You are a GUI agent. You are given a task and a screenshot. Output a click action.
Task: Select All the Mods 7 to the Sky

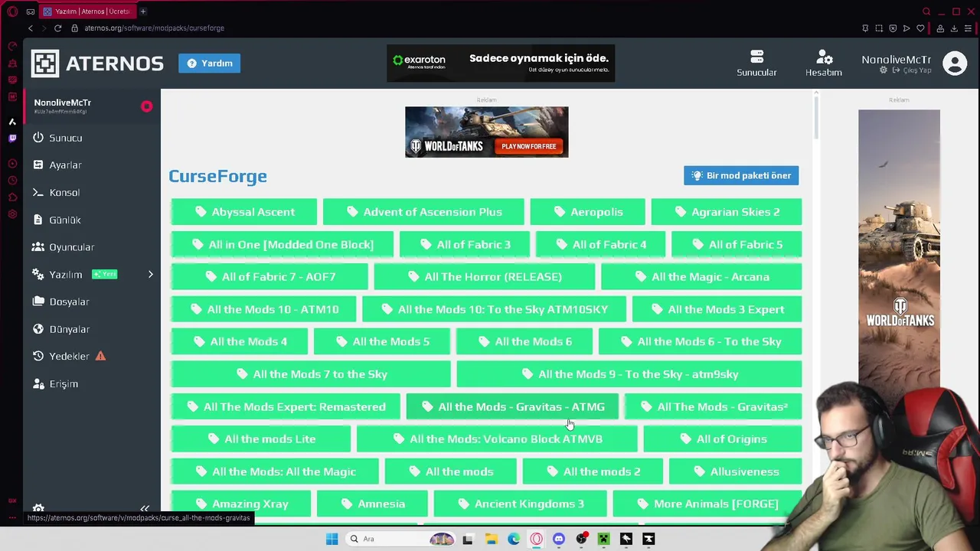[x=311, y=374]
